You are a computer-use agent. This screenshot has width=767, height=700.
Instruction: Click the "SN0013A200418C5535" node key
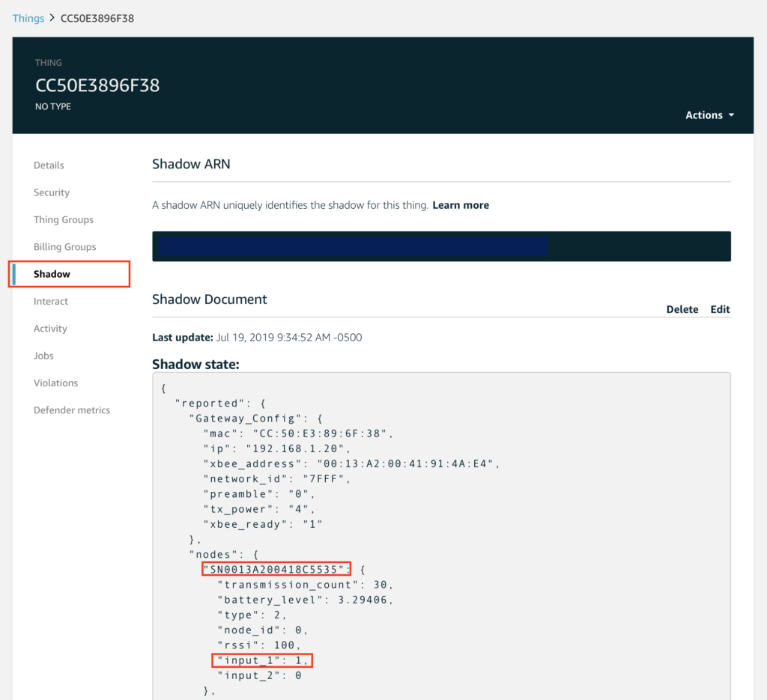[x=276, y=570]
